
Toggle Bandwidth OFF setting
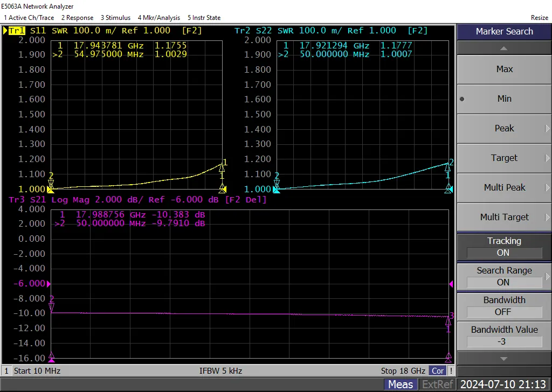coord(504,306)
